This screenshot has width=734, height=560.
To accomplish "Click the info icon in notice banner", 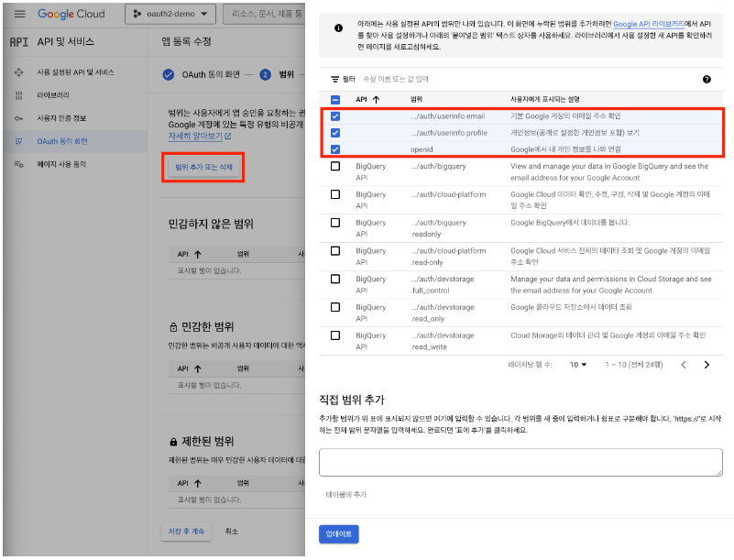I will pyautogui.click(x=338, y=28).
